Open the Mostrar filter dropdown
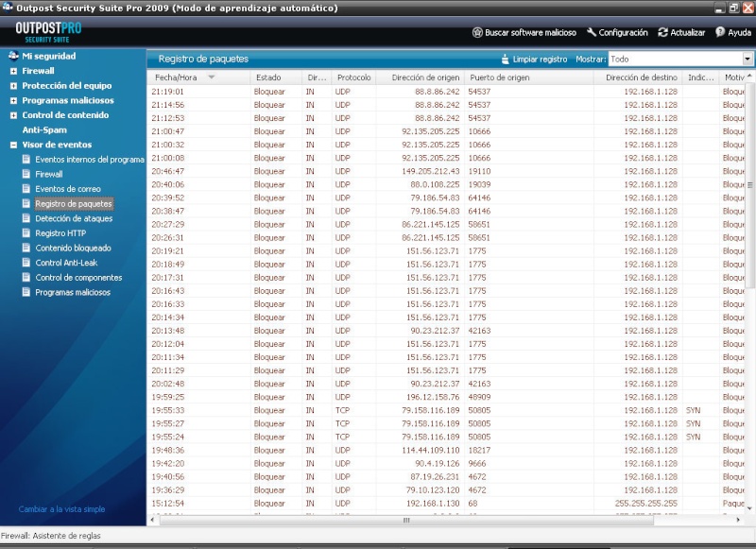The height and width of the screenshot is (549, 756). (x=747, y=59)
